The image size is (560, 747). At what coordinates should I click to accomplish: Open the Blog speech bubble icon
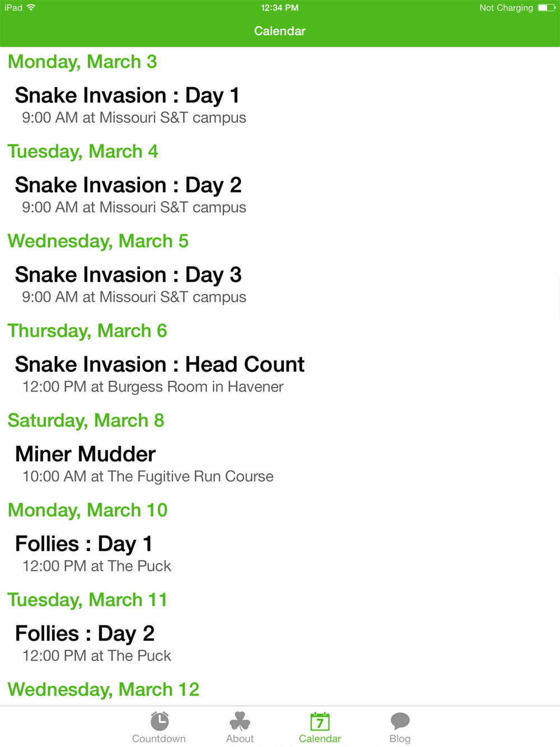(400, 721)
